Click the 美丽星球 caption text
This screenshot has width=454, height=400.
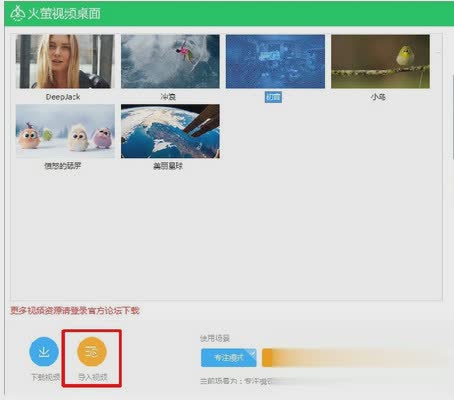[168, 166]
